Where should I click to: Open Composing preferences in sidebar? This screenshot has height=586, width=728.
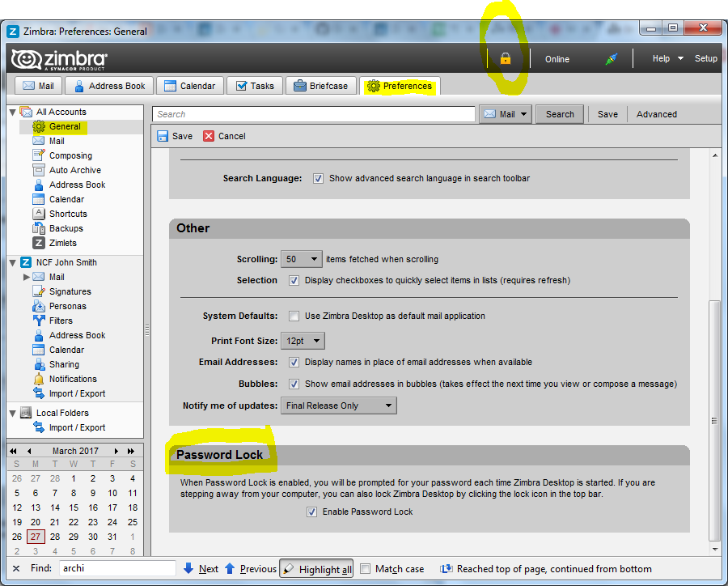(x=70, y=155)
